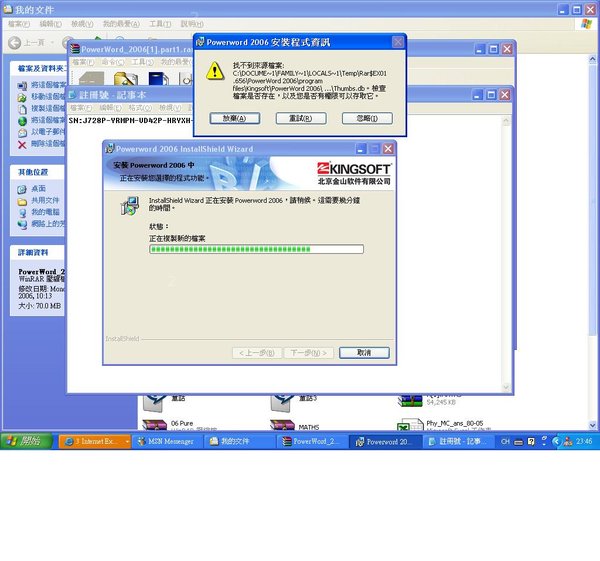Viewport: 600px width, 561px height.
Task: Open the 開始 Start menu
Action: [26, 441]
